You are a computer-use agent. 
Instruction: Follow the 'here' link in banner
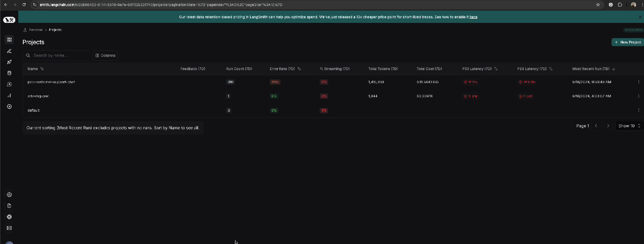(473, 17)
